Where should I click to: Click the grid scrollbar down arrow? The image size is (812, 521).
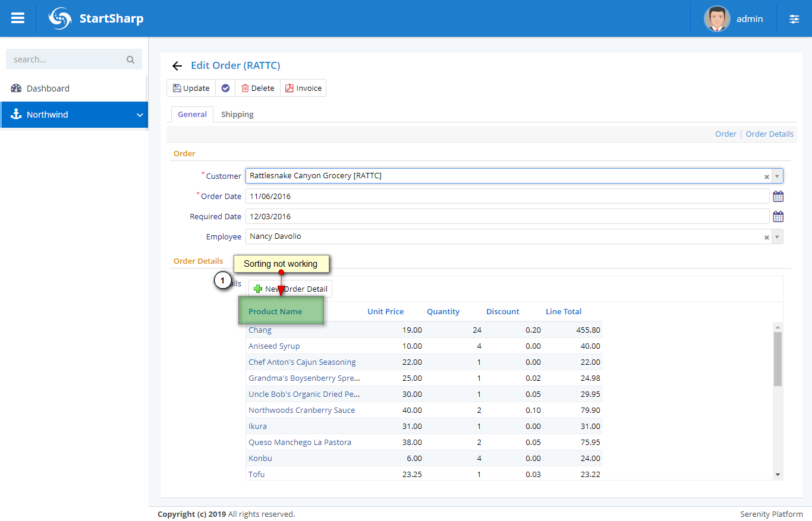click(x=778, y=475)
